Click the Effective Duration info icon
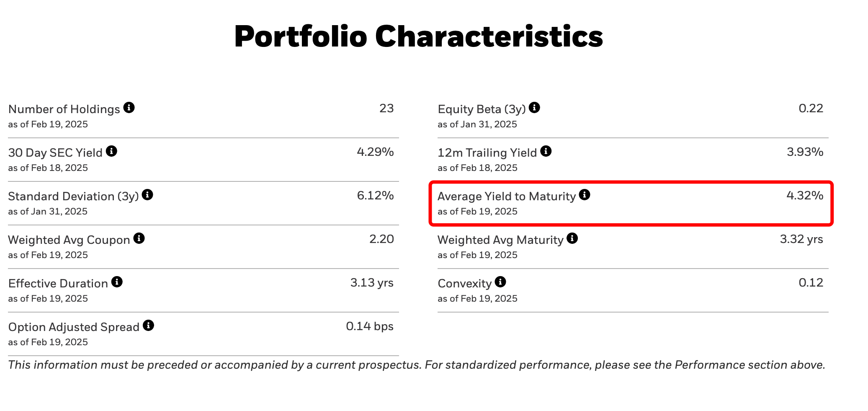This screenshot has height=411, width=868. pyautogui.click(x=117, y=282)
